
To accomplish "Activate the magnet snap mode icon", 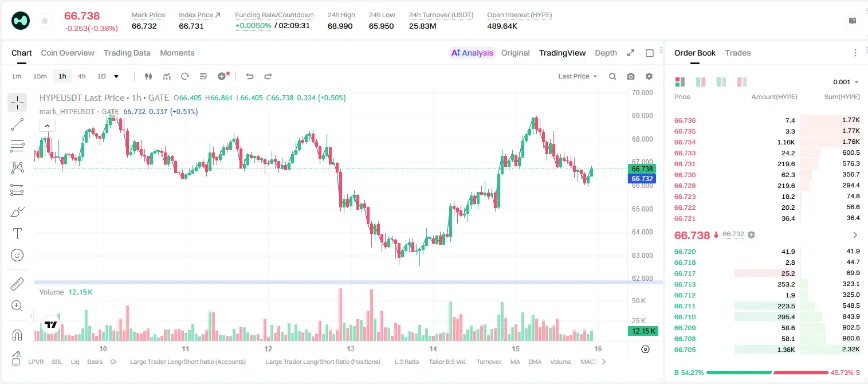I will [17, 335].
